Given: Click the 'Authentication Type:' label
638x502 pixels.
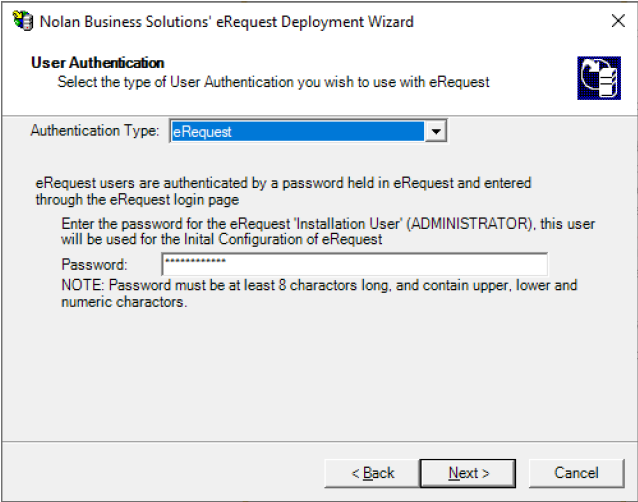Looking at the screenshot, I should pyautogui.click(x=95, y=131).
